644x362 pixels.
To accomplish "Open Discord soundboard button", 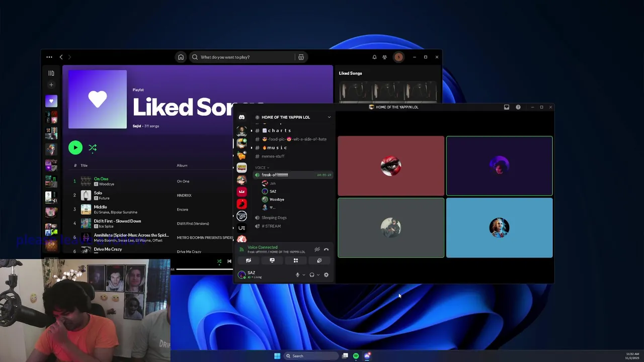I will tap(319, 260).
